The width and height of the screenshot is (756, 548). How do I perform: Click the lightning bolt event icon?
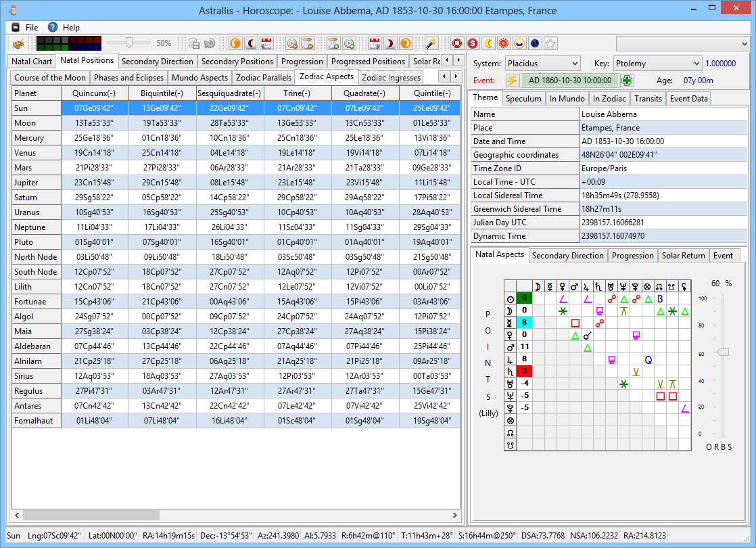click(512, 80)
